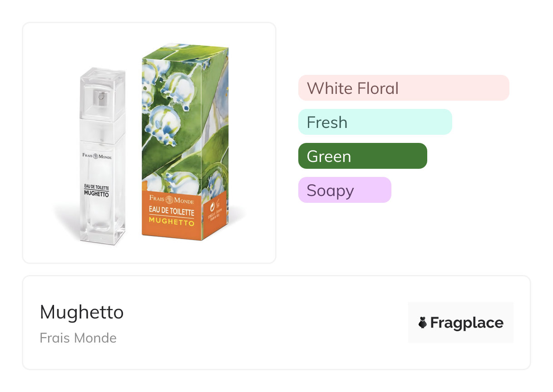The width and height of the screenshot is (553, 392).
Task: Select the Fresh accord tag
Action: click(x=375, y=122)
